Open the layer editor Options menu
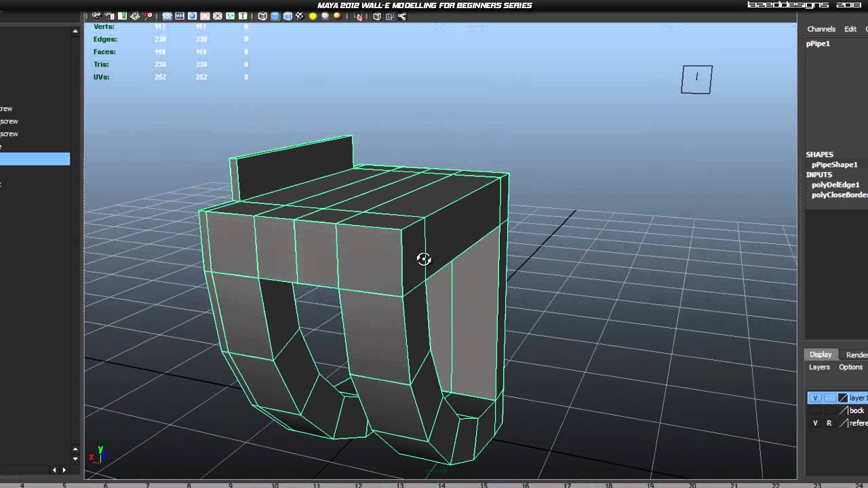The height and width of the screenshot is (488, 868). (851, 367)
